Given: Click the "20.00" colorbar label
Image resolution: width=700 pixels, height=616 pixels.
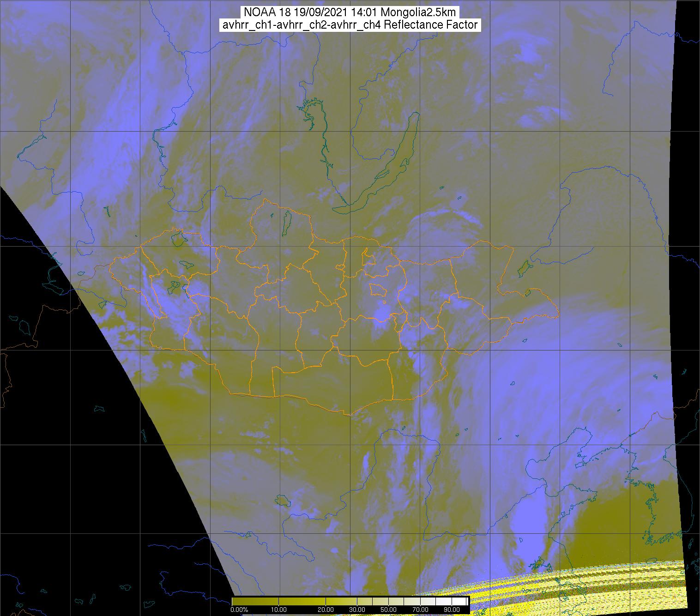Looking at the screenshot, I should click(x=326, y=610).
